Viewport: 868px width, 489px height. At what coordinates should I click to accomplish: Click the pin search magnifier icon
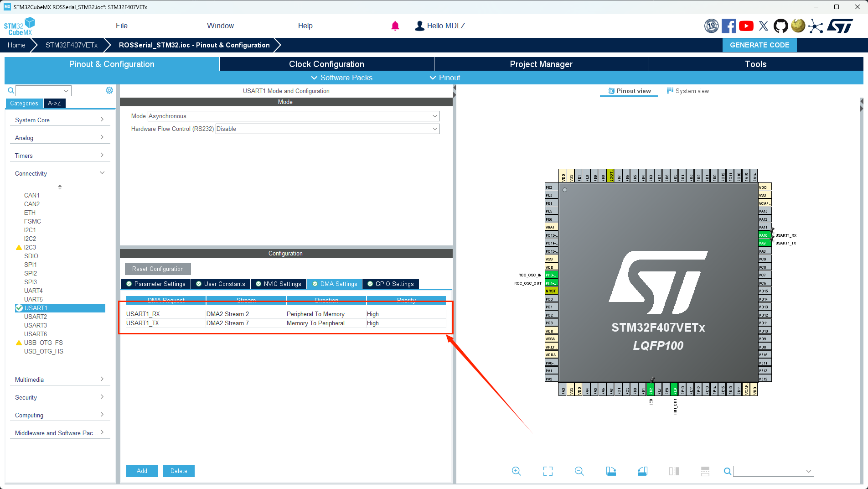coord(728,471)
